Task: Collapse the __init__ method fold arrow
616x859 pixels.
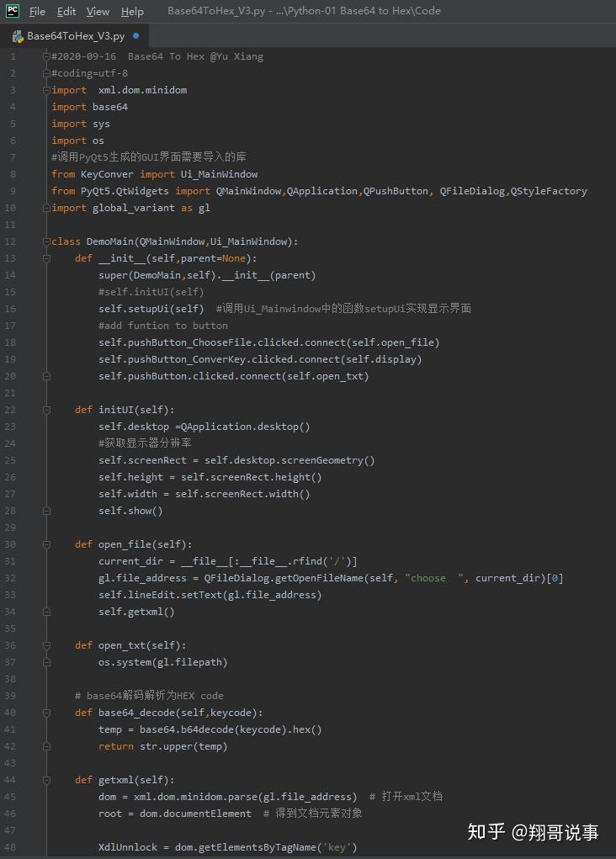Action: click(x=46, y=258)
